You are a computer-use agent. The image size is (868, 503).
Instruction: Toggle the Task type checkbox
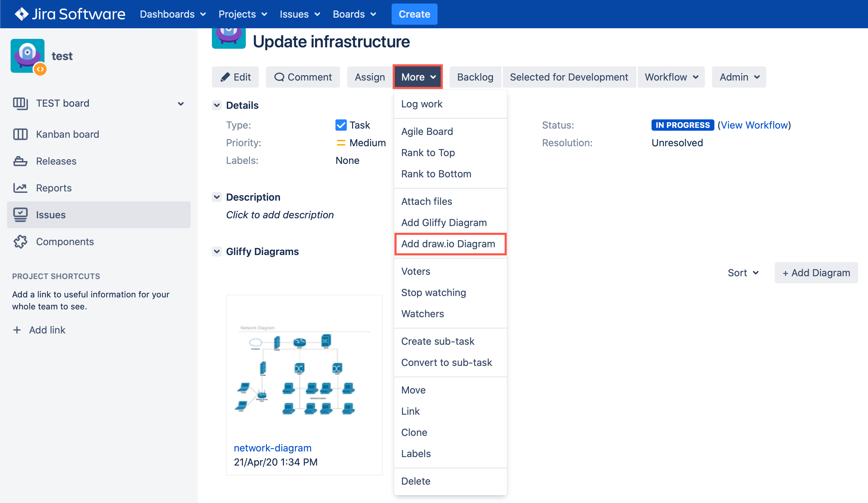click(340, 125)
